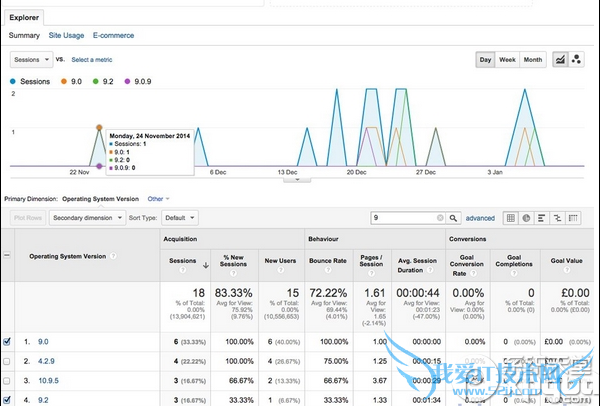
Task: Switch to the Site Usage tab
Action: tap(67, 36)
